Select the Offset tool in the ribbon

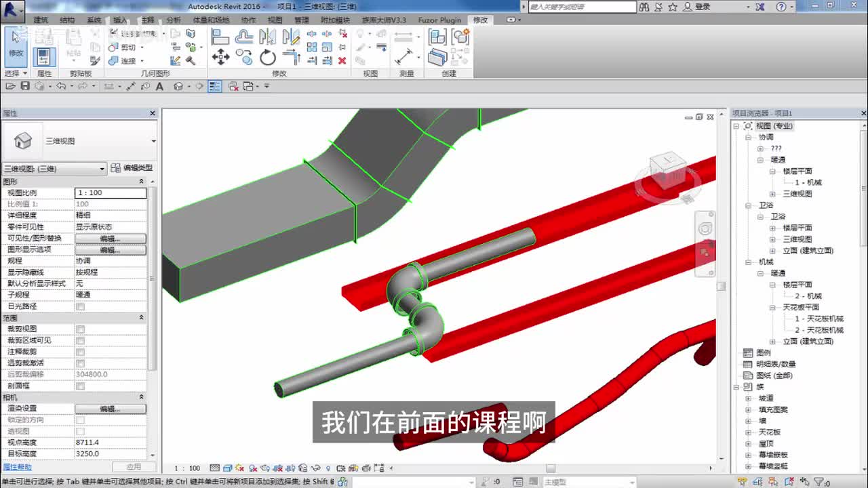244,37
